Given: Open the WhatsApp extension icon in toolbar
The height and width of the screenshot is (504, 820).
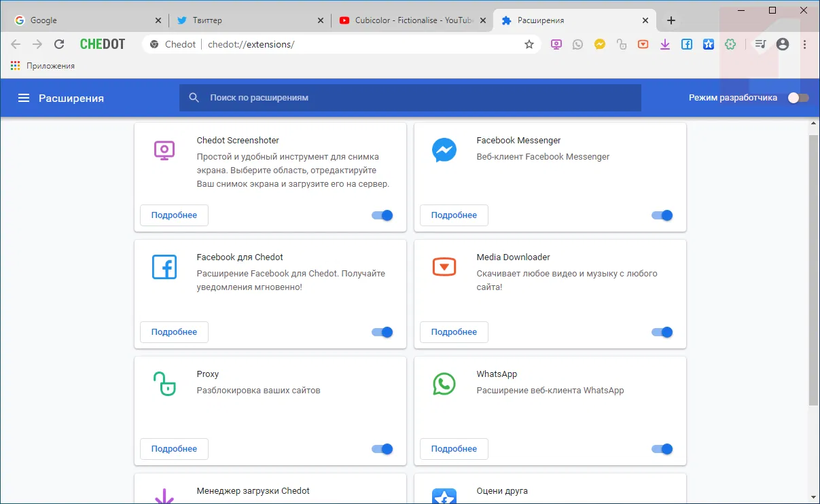Looking at the screenshot, I should click(x=577, y=44).
